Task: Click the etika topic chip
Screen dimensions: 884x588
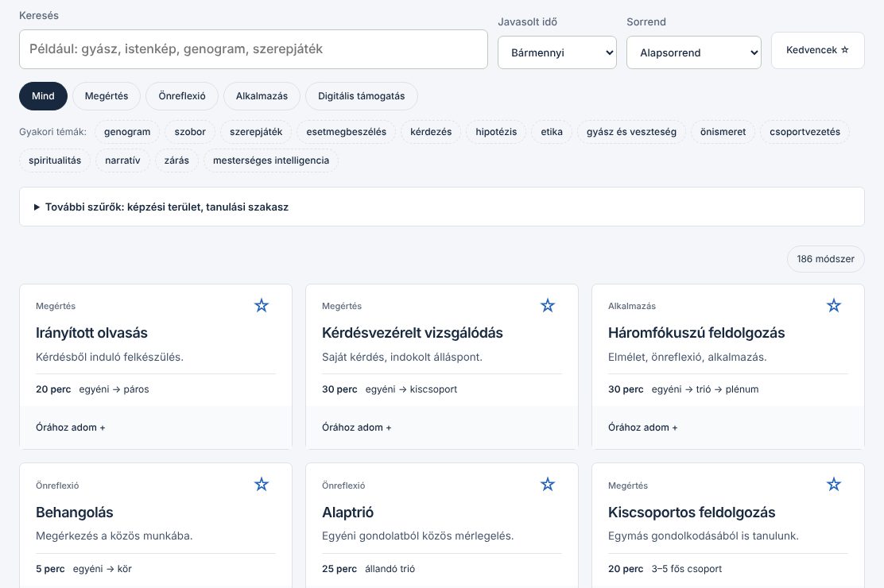Action: coord(552,132)
